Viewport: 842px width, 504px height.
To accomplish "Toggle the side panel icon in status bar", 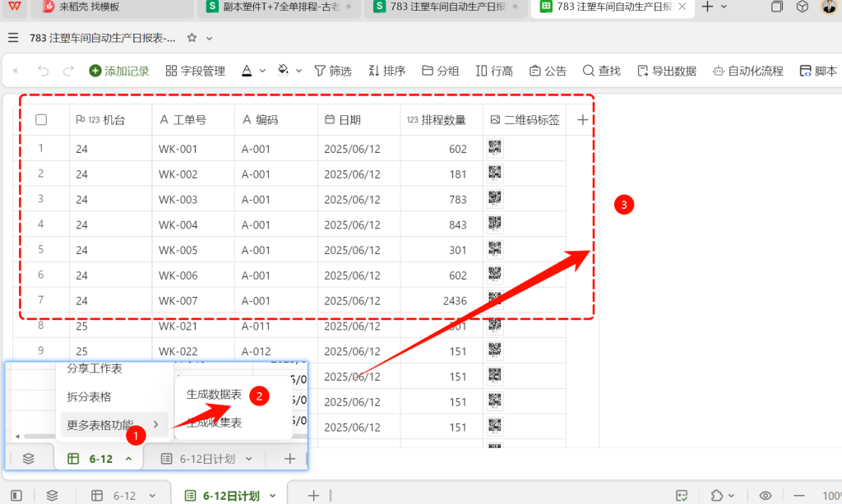I will pos(16,496).
